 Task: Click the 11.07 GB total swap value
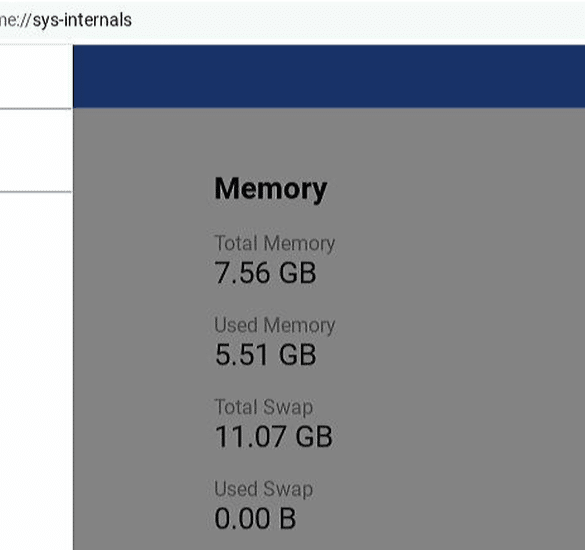[x=273, y=437]
